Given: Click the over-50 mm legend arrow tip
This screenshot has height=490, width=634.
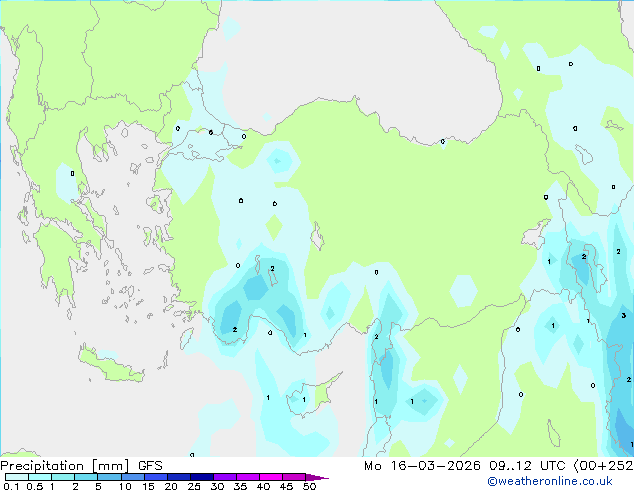Looking at the screenshot, I should click(x=317, y=477).
